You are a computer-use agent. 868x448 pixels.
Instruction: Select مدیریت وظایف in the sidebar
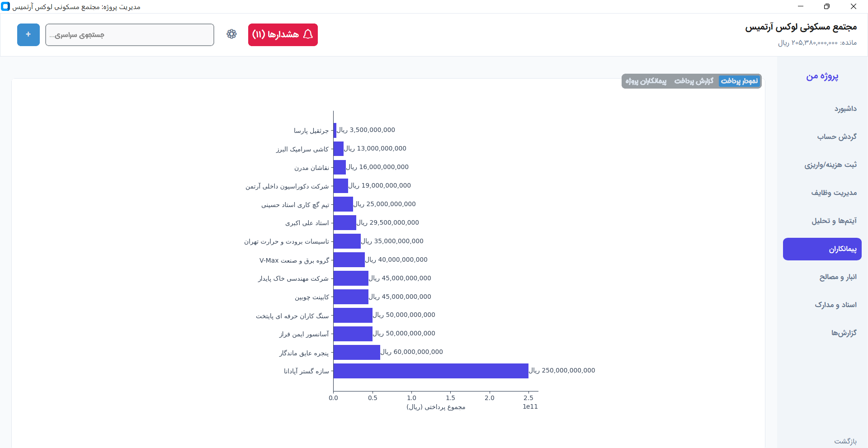(836, 193)
